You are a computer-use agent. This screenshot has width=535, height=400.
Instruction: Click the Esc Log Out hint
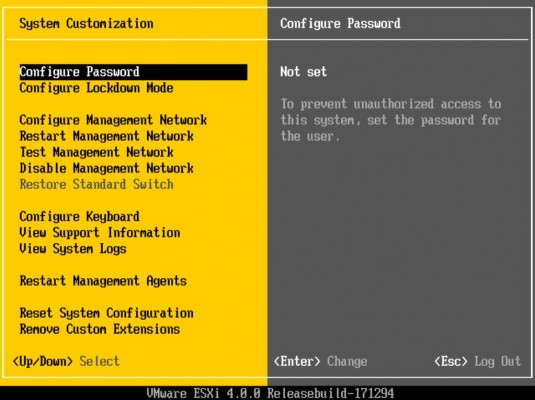coord(478,361)
